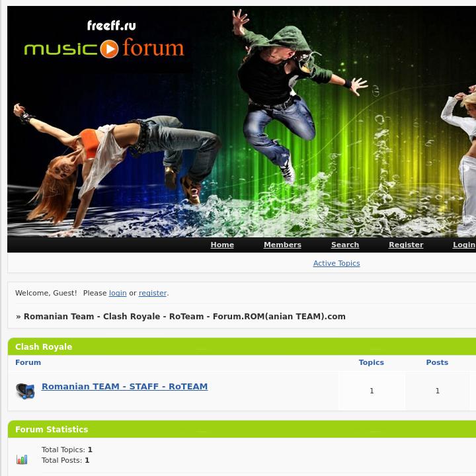Image resolution: width=476 pixels, height=476 pixels.
Task: Click the Topics column header
Action: pos(372,362)
